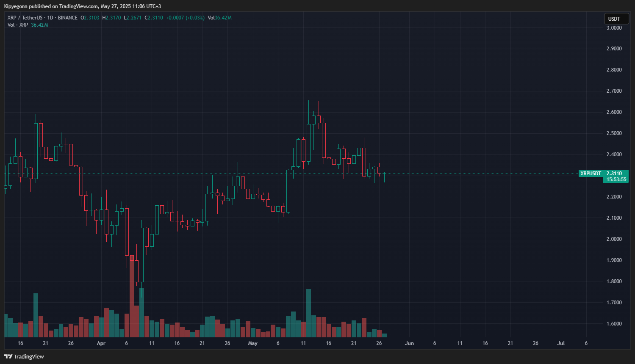Viewport: 635px width, 364px height.
Task: Click the current price tag 2.3110
Action: [x=614, y=174]
